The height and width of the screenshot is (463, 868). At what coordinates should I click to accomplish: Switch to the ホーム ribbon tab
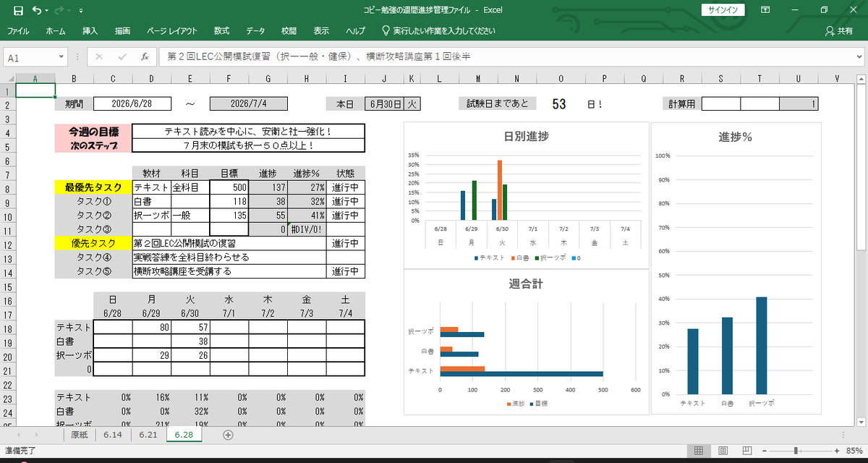(x=56, y=31)
